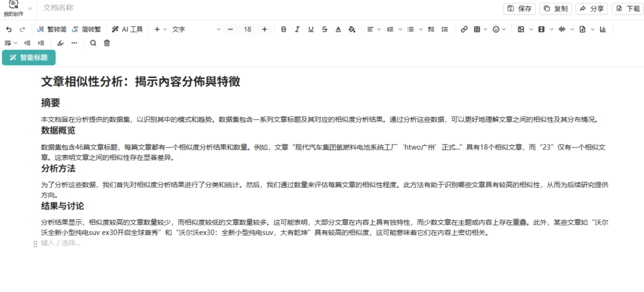The image size is (644, 292).
Task: Toggle italic formatting
Action: [x=297, y=30]
